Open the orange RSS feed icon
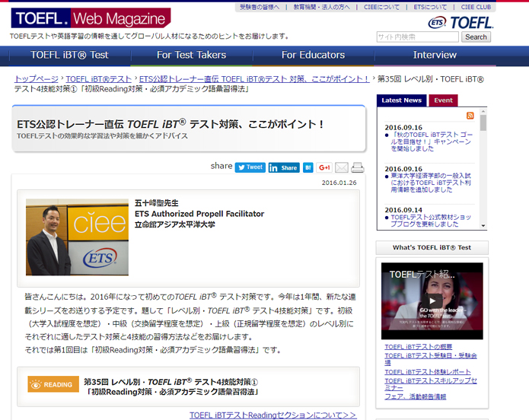529x420 pixels. 470,116
